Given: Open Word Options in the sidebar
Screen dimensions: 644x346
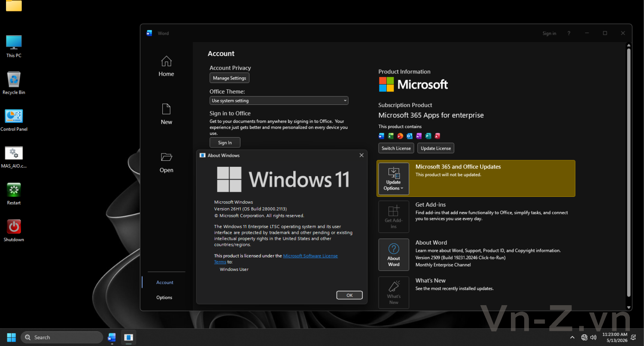Looking at the screenshot, I should (164, 297).
